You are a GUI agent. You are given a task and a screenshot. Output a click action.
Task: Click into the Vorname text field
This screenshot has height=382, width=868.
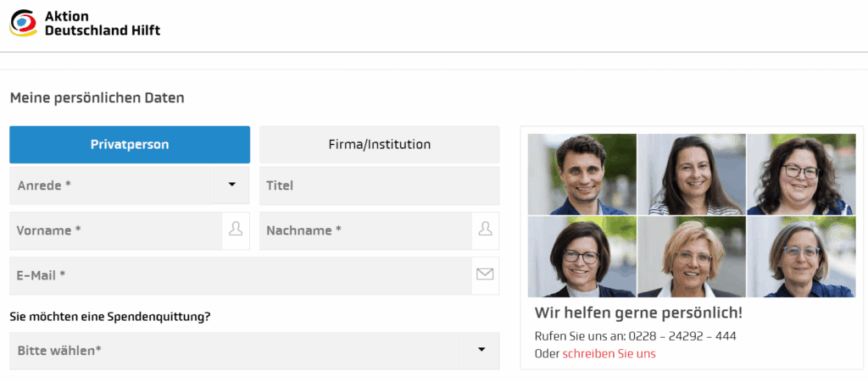(115, 230)
